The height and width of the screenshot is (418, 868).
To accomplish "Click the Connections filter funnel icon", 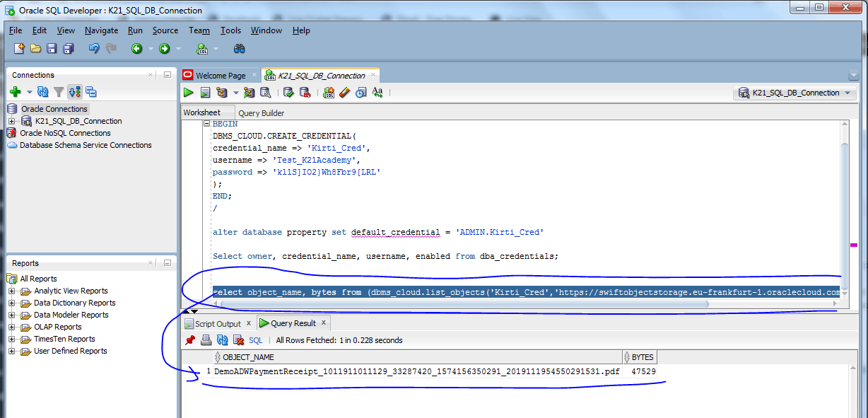I will [59, 92].
